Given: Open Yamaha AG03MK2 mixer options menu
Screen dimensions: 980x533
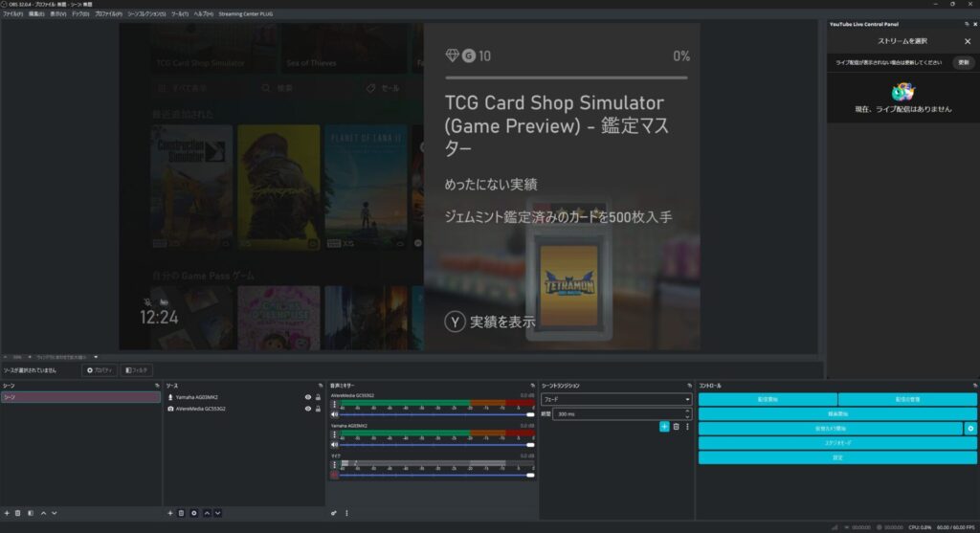Looking at the screenshot, I should pyautogui.click(x=334, y=435).
